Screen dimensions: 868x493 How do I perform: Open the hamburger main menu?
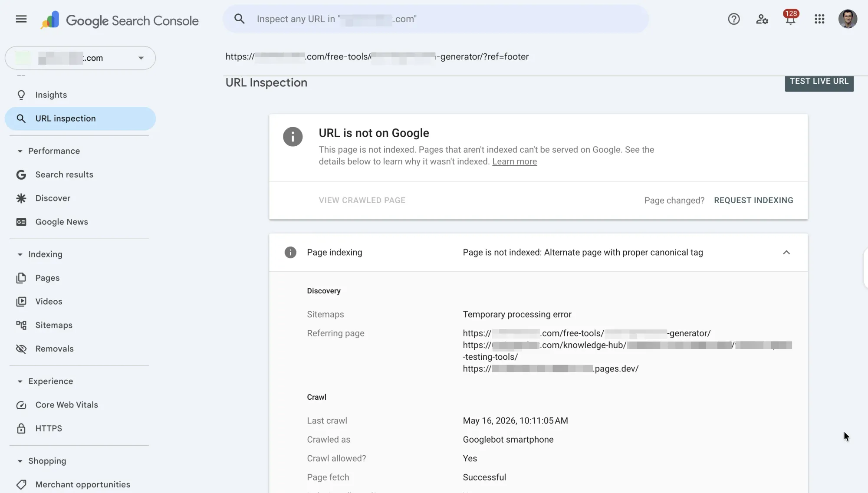click(x=21, y=19)
